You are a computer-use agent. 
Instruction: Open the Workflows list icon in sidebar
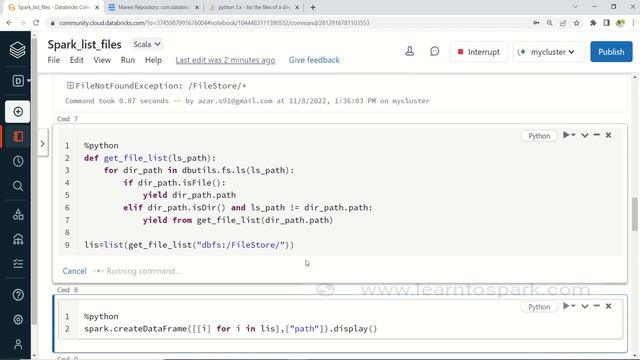18,264
